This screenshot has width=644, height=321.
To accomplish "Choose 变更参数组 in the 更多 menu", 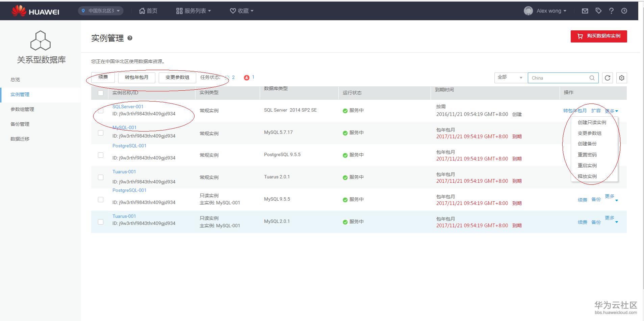I will click(x=590, y=133).
